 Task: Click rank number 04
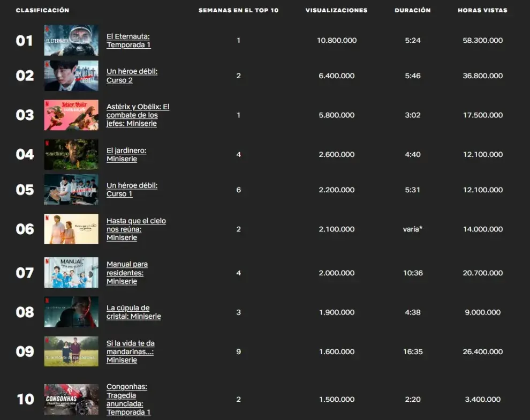click(x=25, y=154)
